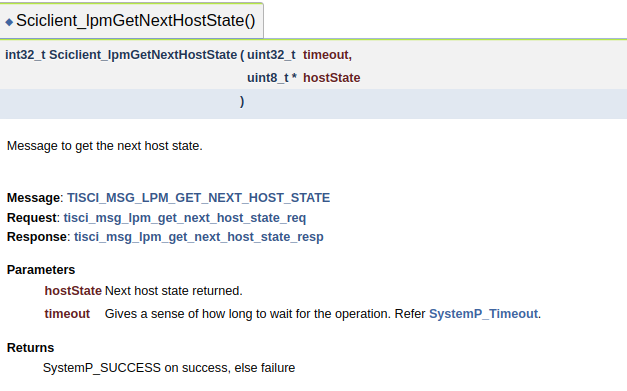Click timeout in the Parameters list

(67, 314)
